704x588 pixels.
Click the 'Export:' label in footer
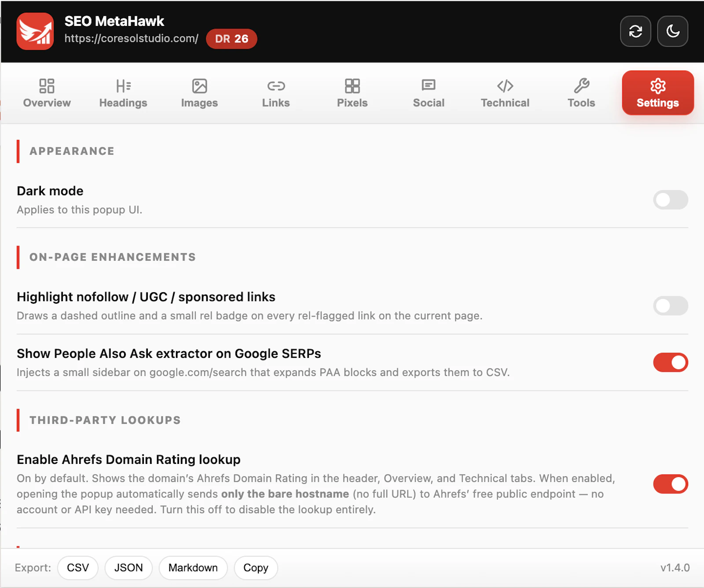point(33,568)
